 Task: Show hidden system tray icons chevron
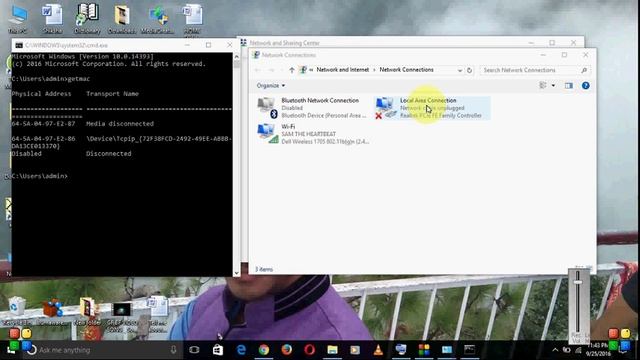pyautogui.click(x=555, y=350)
